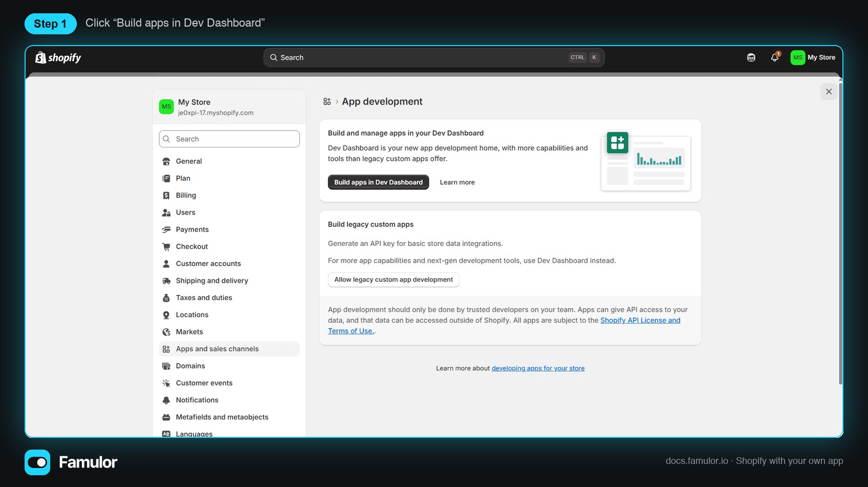Open Checkout settings
This screenshot has height=487, width=868.
(229, 247)
